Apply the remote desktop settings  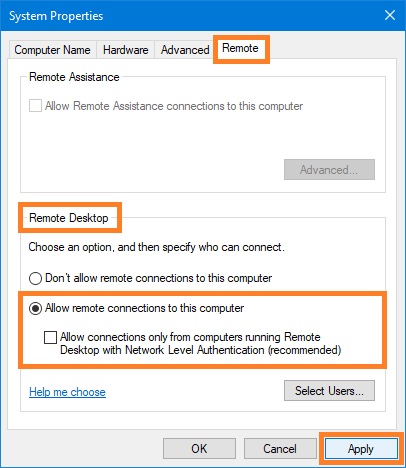click(361, 449)
